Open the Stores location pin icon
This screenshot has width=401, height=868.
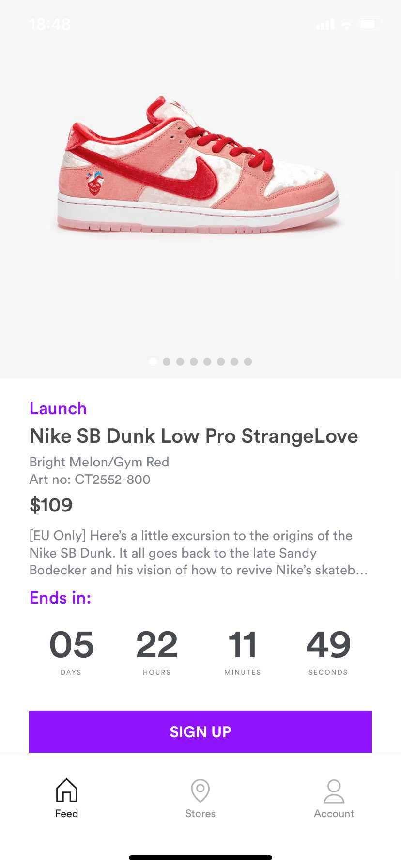coord(200,790)
